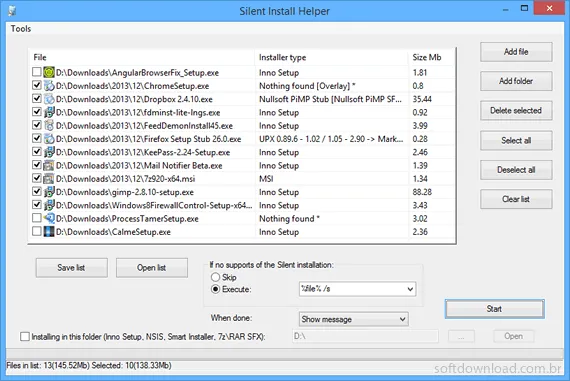The width and height of the screenshot is (570, 381).
Task: Click the ProcessTamerSetup.exe file icon
Action: coord(49,218)
